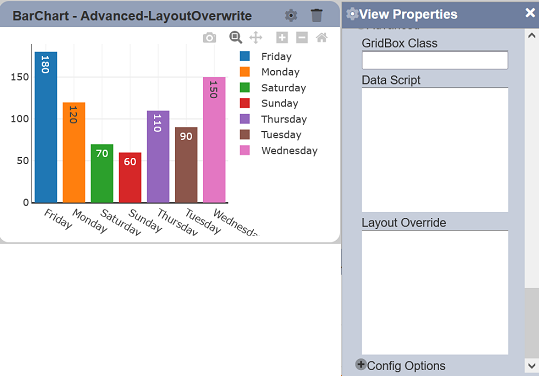The height and width of the screenshot is (376, 539).
Task: Click the Sunday legend red swatch
Action: pos(245,103)
